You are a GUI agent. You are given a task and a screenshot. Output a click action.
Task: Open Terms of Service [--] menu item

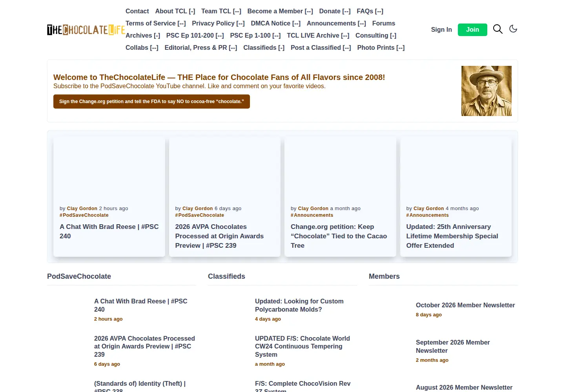(x=156, y=24)
